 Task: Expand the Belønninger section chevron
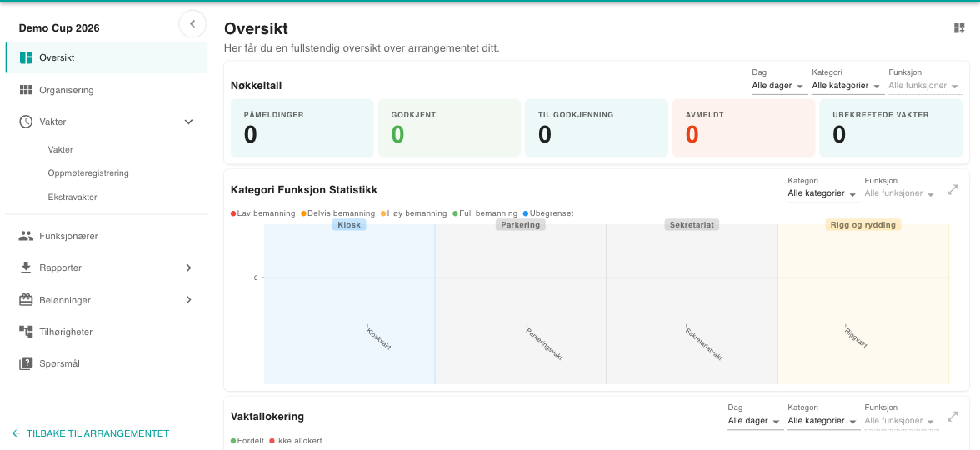click(188, 300)
